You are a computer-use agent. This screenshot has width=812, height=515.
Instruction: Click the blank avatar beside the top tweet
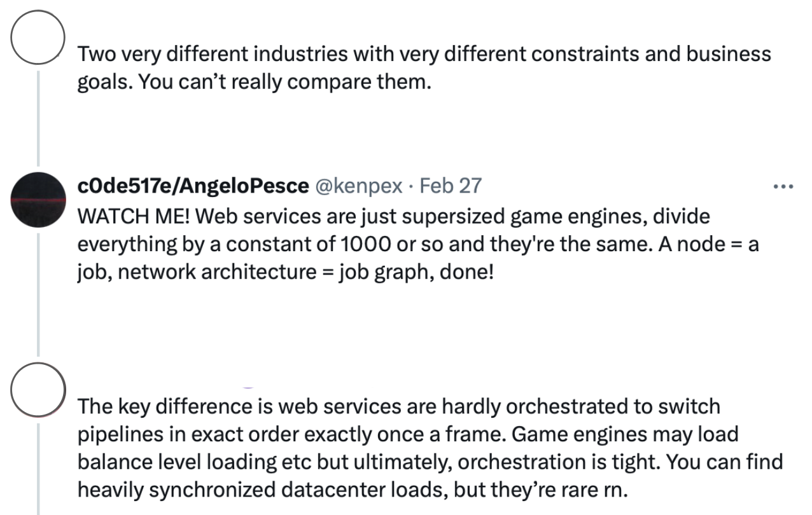pos(38,38)
